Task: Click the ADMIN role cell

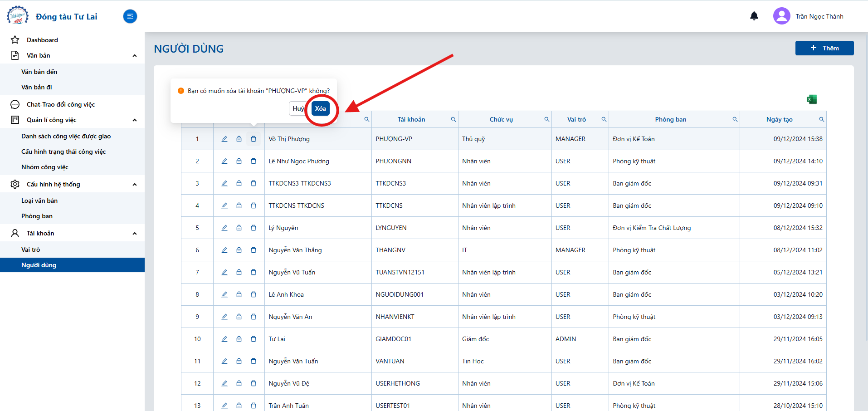Action: coord(580,339)
